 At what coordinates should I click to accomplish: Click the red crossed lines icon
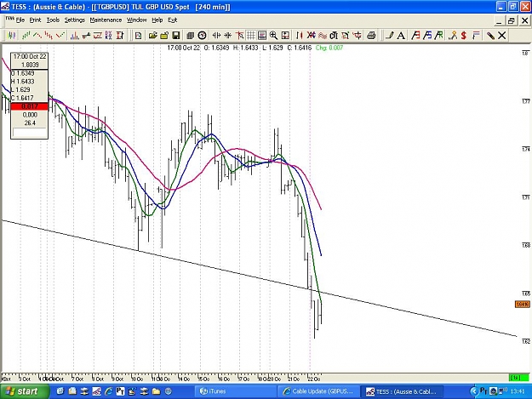[311, 35]
